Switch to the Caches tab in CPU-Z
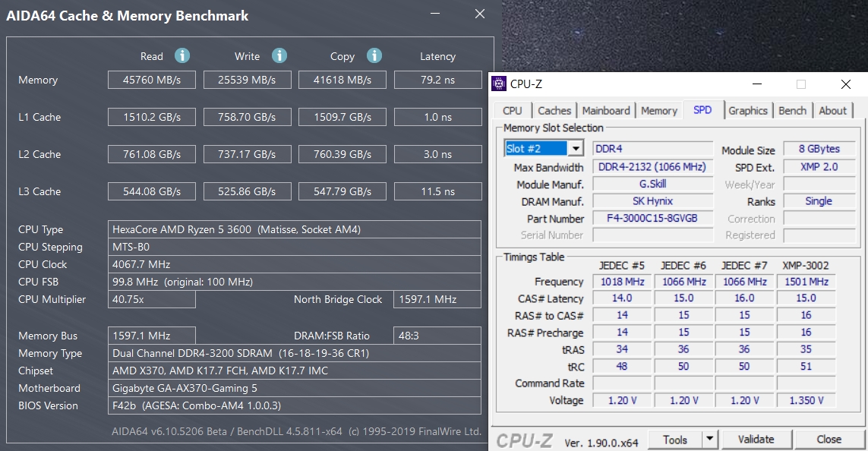The width and height of the screenshot is (868, 451). (x=554, y=111)
